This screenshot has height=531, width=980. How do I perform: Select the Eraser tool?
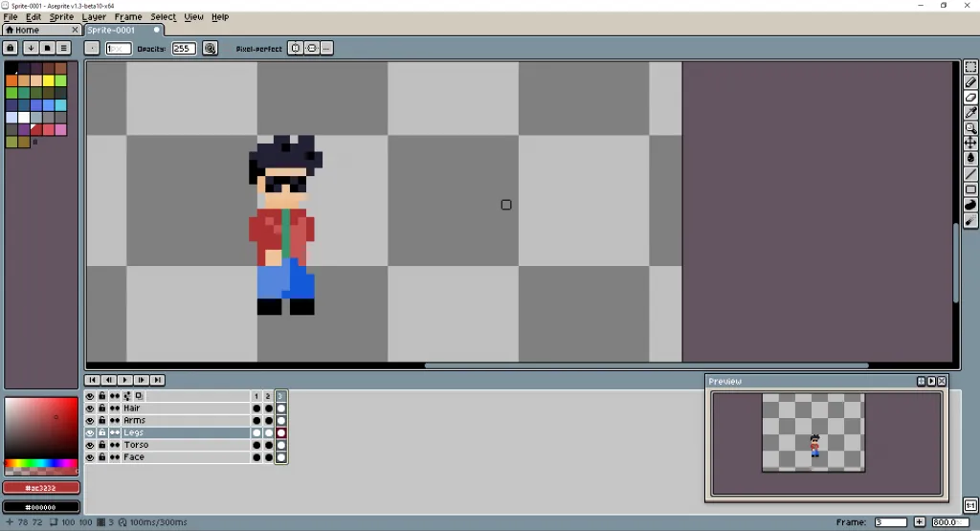tap(970, 98)
